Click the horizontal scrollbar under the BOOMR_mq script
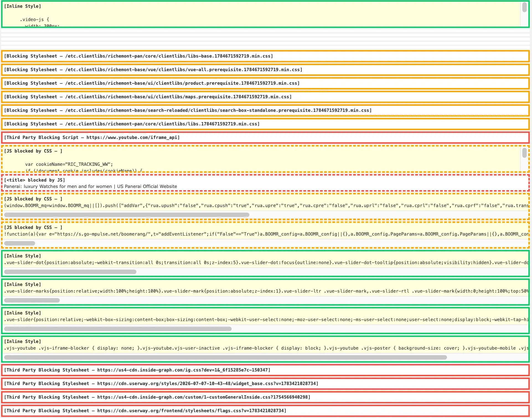 pos(127,215)
